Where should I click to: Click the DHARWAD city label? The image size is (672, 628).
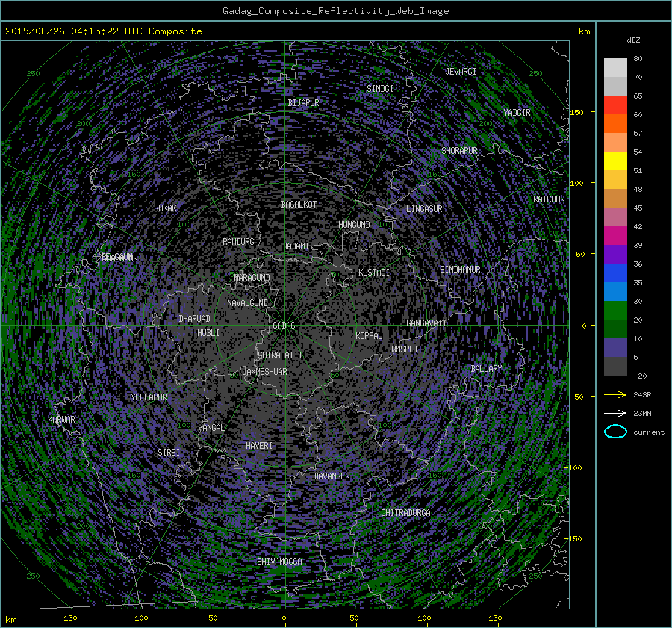tap(195, 319)
